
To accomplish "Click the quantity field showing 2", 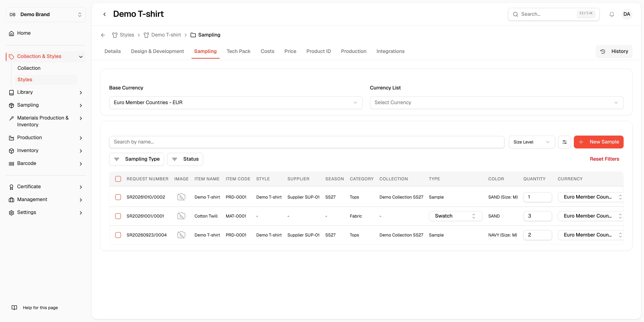I will [538, 235].
